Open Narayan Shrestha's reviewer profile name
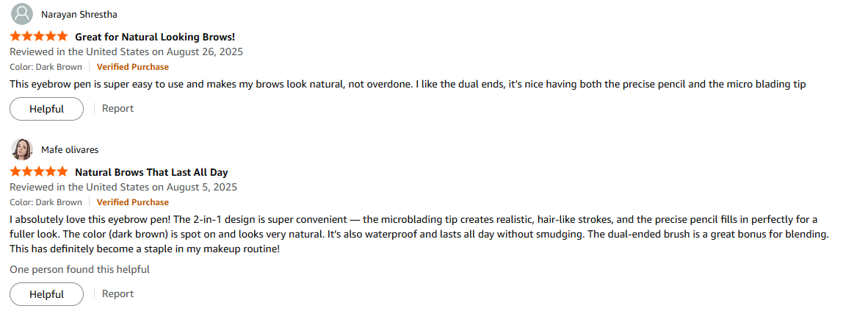 (x=79, y=14)
